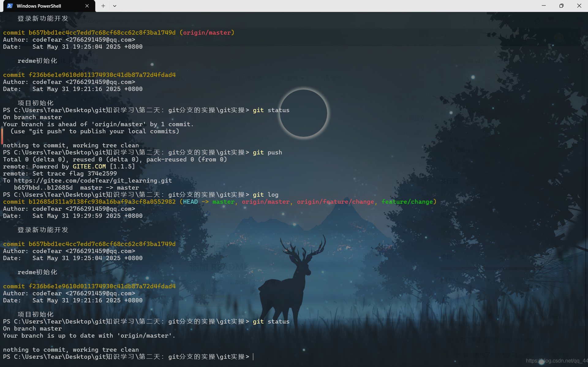Close the terminal window
This screenshot has width=588, height=367.
point(579,6)
